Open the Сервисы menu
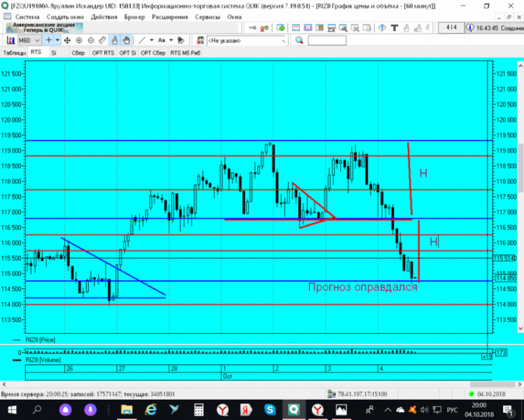 pyautogui.click(x=207, y=17)
